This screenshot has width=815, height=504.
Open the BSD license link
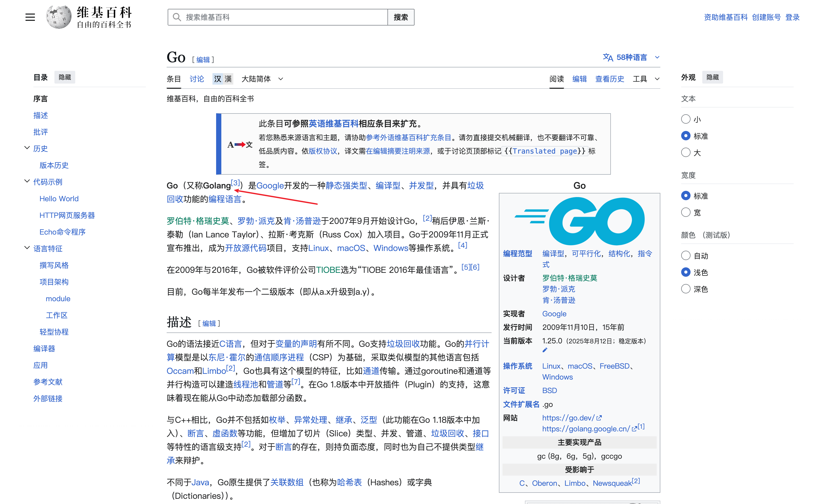549,391
